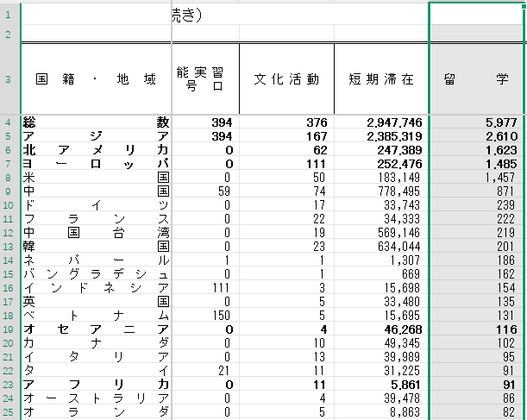Click the 文化活動 header cell
This screenshot has width=527, height=420.
286,78
